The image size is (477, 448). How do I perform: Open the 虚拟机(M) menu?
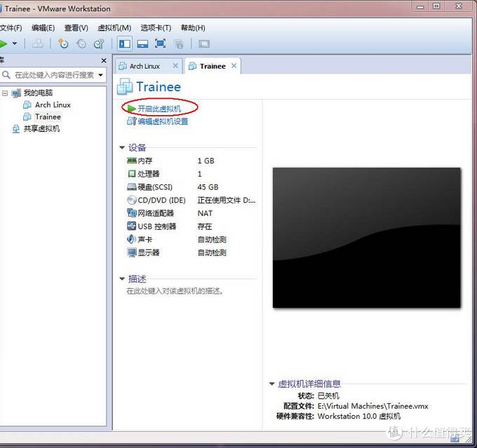(x=114, y=28)
